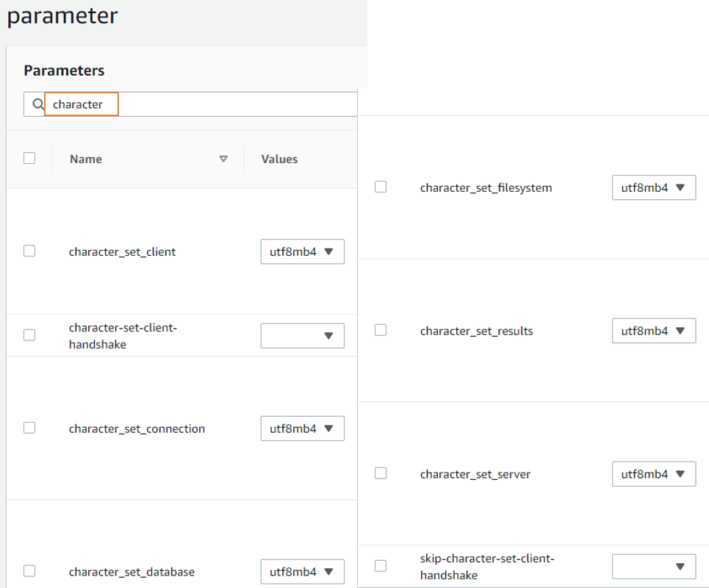Check the skip-character-set-client-handshake row checkbox
The image size is (709, 588).
(x=381, y=566)
